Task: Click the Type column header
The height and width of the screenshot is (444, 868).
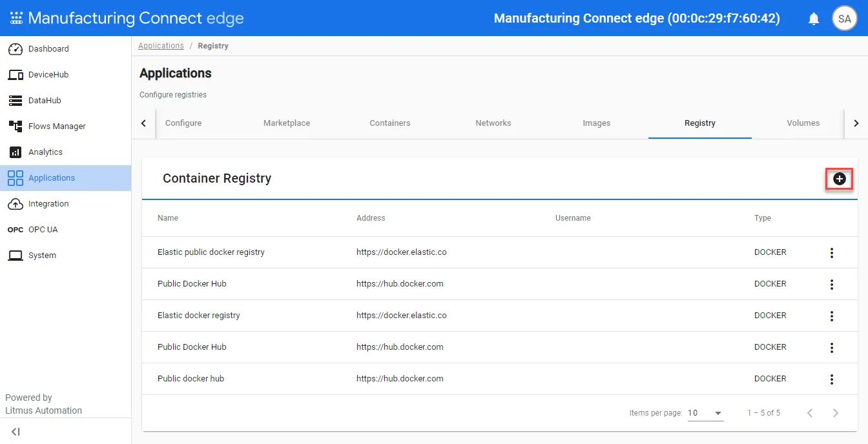Action: [763, 218]
